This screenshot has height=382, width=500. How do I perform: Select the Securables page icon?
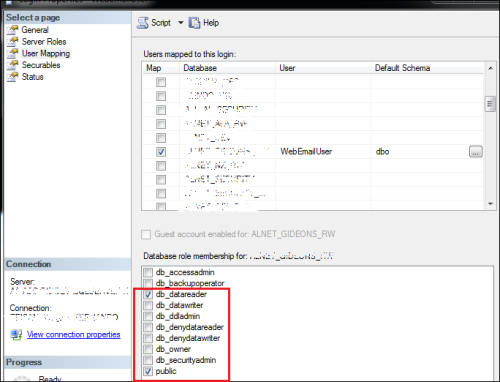click(13, 65)
